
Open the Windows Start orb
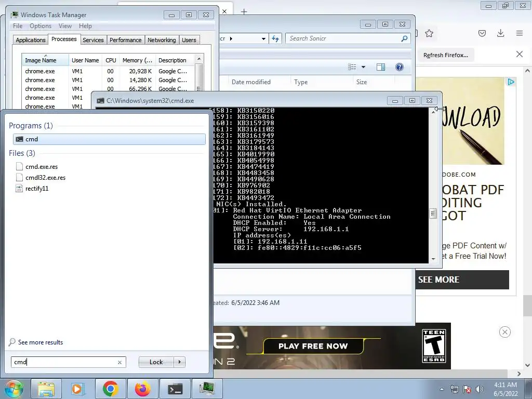tap(14, 389)
